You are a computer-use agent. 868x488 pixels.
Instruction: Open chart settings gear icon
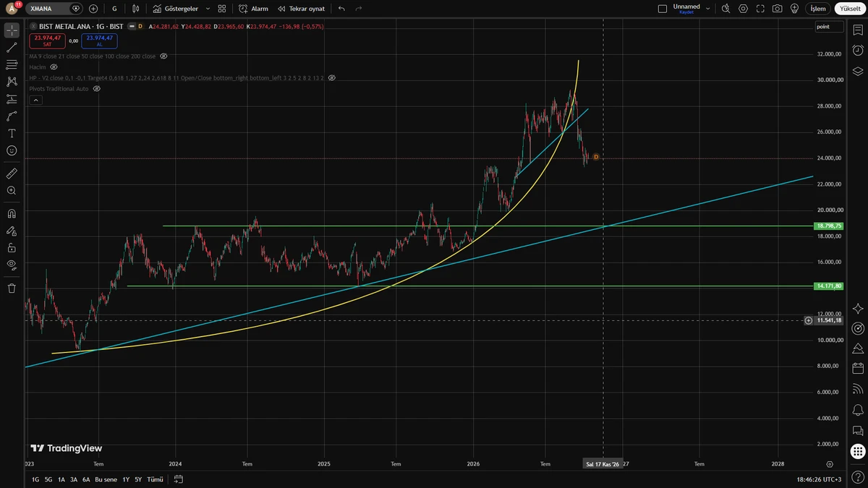coord(744,9)
